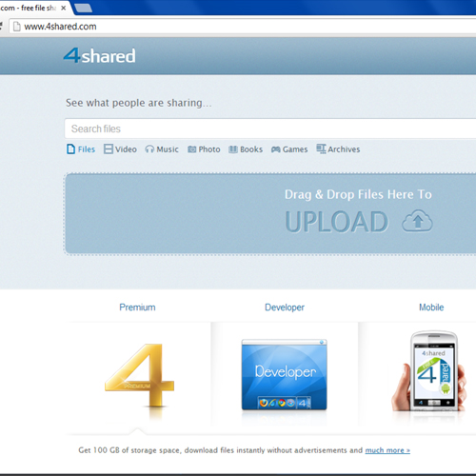Click the 4shared logo

pos(100,56)
